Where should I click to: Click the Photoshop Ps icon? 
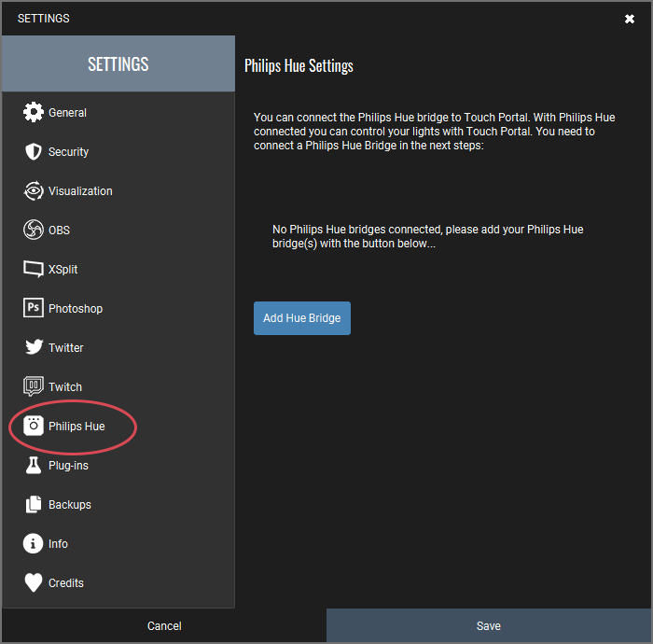(34, 309)
